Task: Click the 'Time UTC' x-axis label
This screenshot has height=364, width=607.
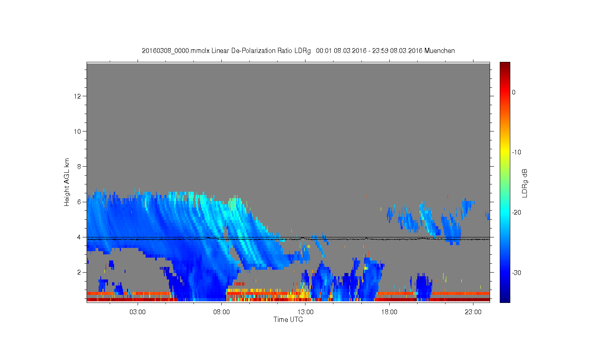Action: (288, 320)
